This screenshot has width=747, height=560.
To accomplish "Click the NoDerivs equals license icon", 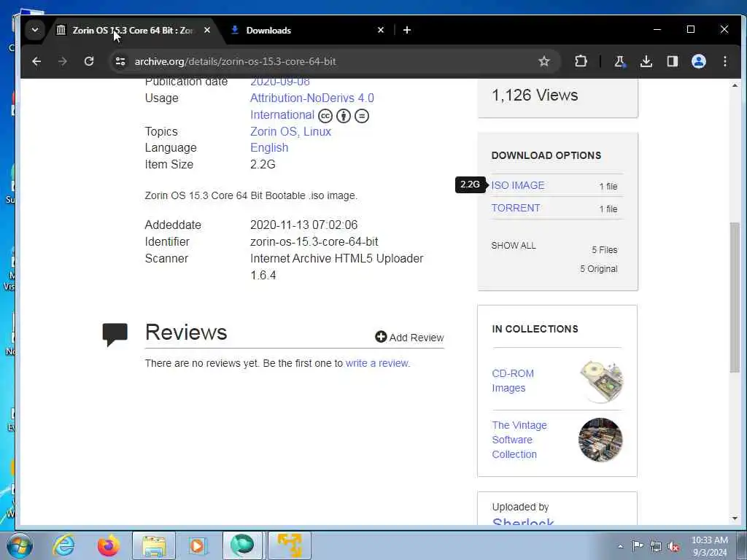I will (x=362, y=116).
